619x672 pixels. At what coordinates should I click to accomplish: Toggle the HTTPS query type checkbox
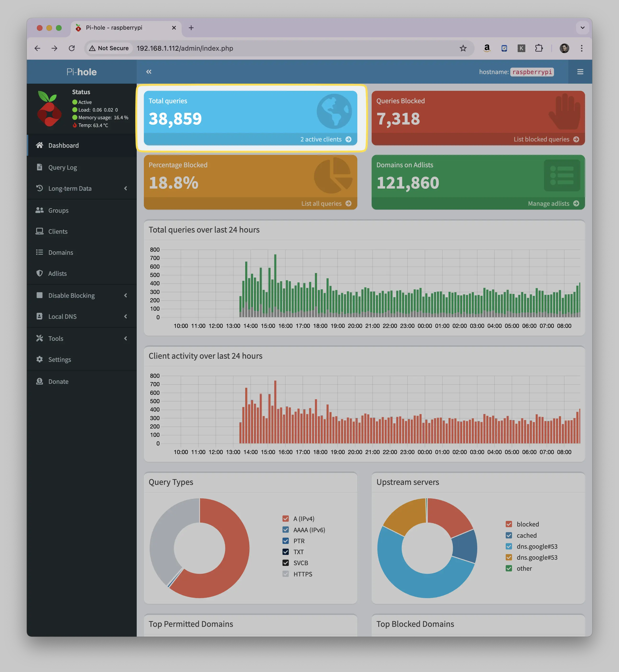(285, 574)
